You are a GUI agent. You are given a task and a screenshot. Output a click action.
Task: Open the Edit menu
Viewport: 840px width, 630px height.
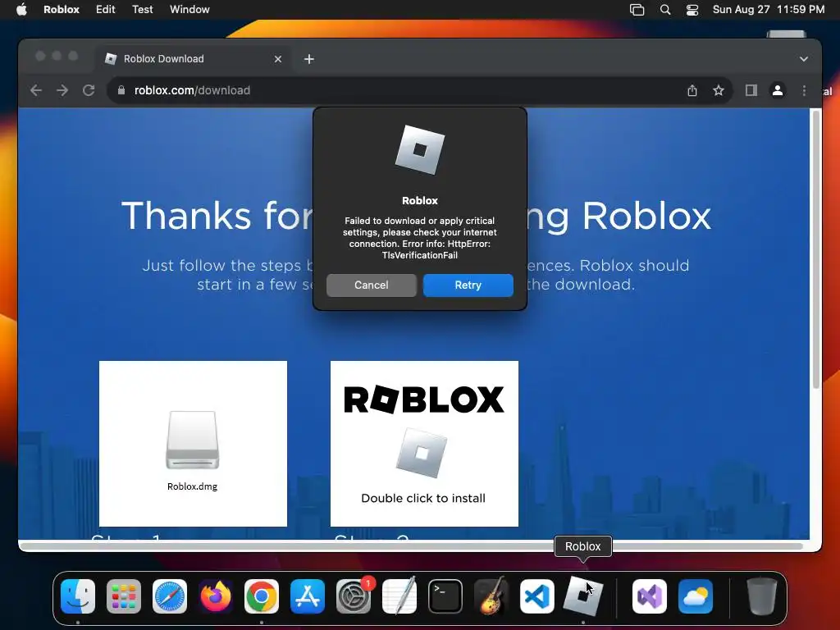click(x=105, y=9)
